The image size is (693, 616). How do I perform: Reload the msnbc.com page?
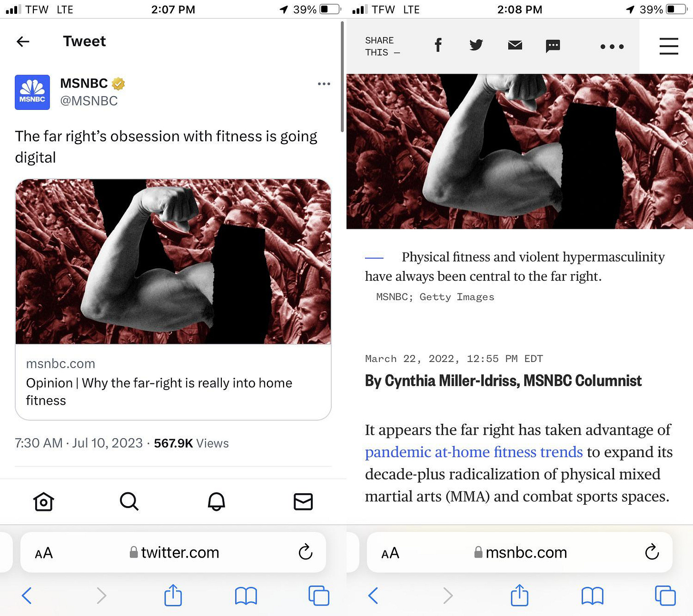pyautogui.click(x=652, y=552)
